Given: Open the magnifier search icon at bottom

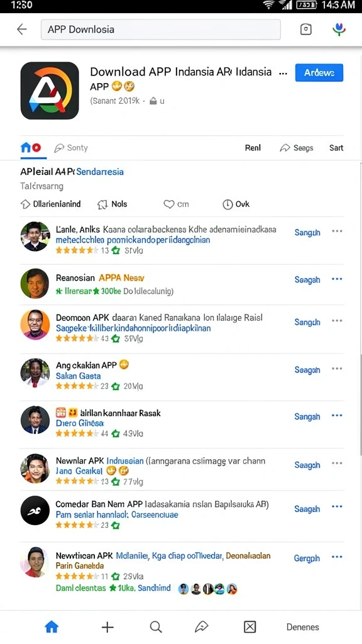Looking at the screenshot, I should pyautogui.click(x=156, y=627).
